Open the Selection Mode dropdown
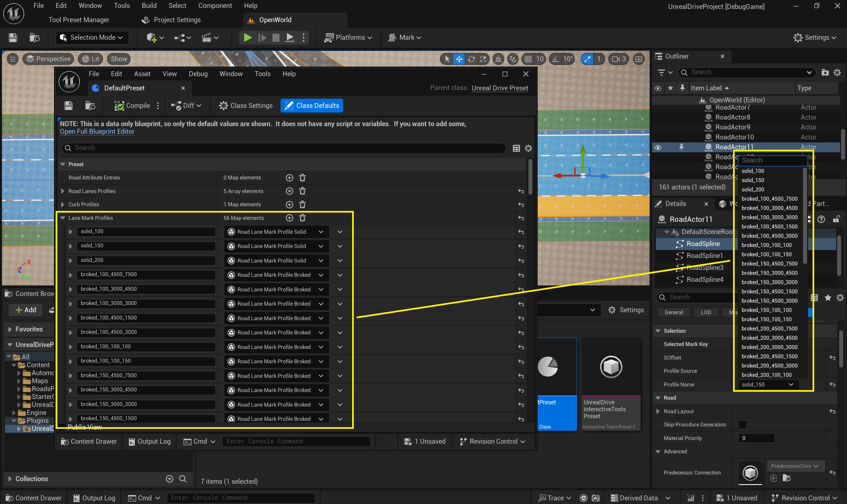This screenshot has height=504, width=847. point(92,37)
